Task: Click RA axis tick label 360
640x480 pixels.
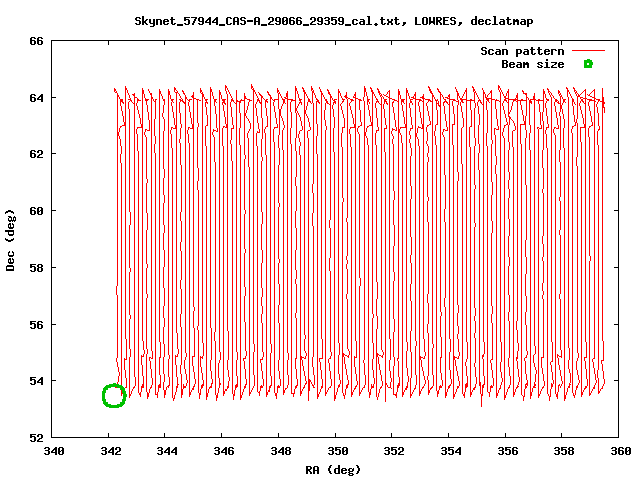Action: click(620, 451)
